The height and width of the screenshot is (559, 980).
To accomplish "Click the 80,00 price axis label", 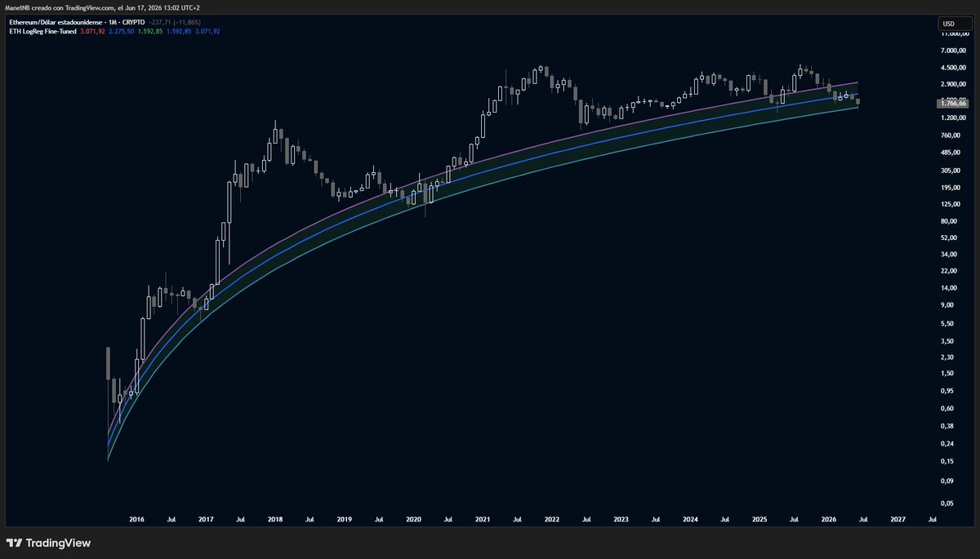I will 949,220.
